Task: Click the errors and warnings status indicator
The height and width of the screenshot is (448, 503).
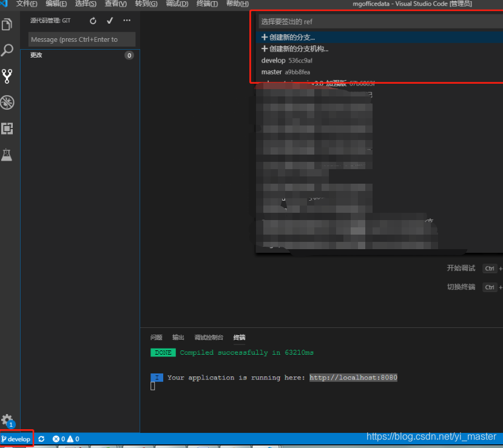Action: (66, 439)
